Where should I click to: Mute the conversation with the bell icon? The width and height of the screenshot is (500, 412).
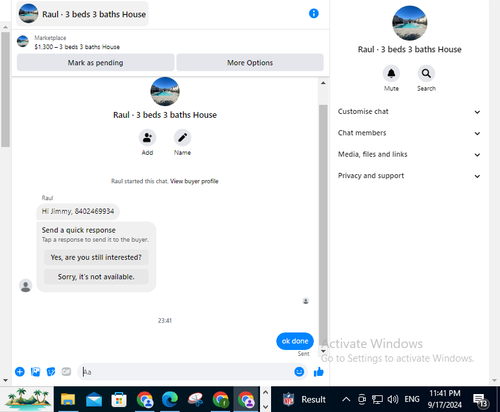tap(391, 73)
